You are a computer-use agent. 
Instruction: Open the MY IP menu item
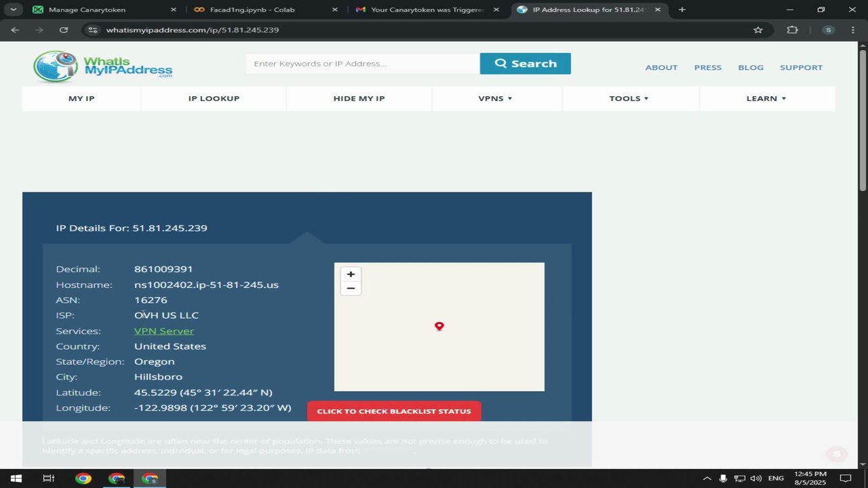pos(81,98)
